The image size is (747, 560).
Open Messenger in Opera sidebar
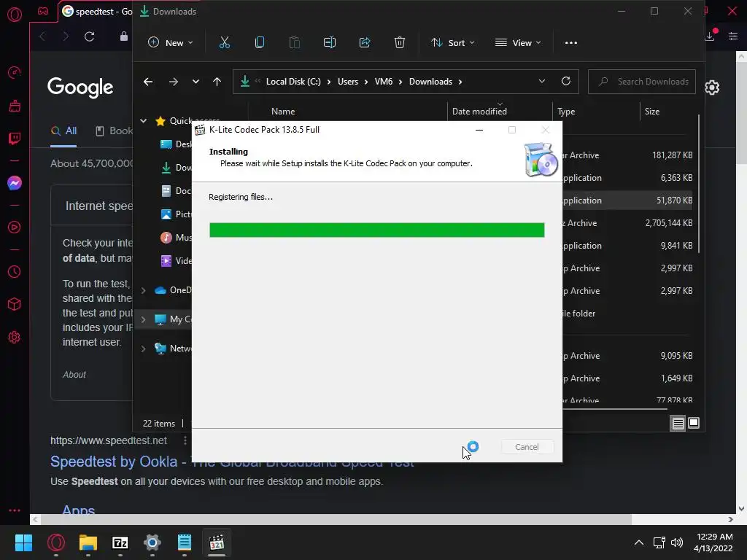tap(15, 183)
